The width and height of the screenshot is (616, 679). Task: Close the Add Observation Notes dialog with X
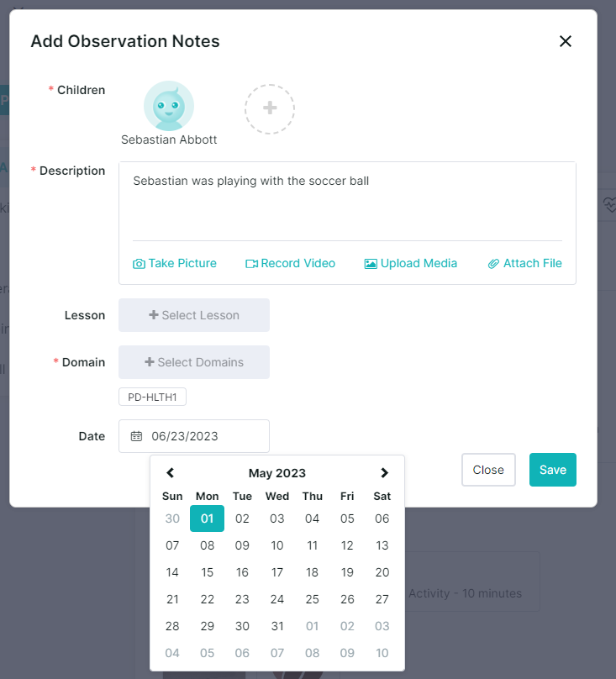566,41
